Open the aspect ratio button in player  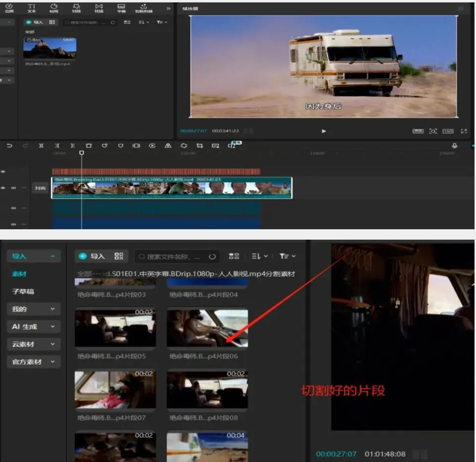point(448,131)
